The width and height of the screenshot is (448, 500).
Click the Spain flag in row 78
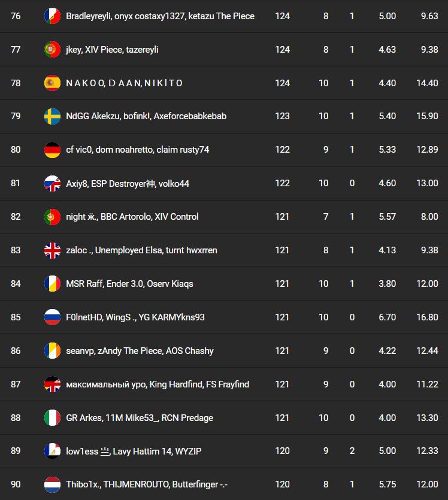click(53, 83)
